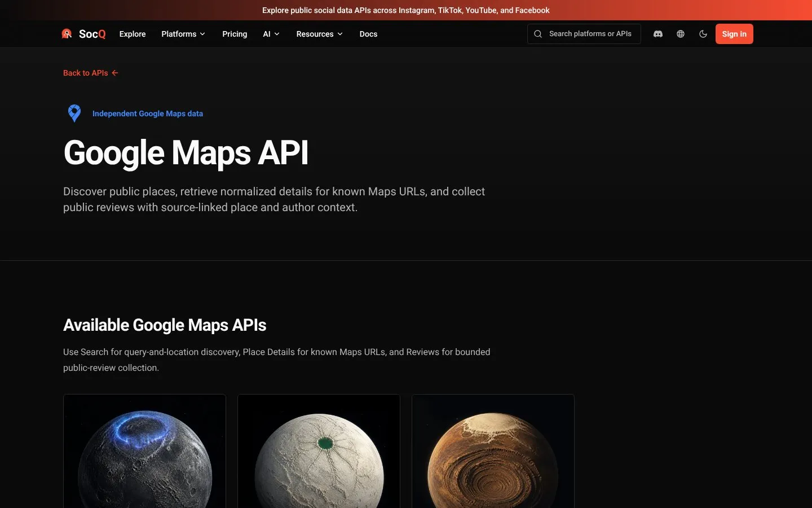
Task: Open the blue aurora planet card
Action: click(x=144, y=451)
